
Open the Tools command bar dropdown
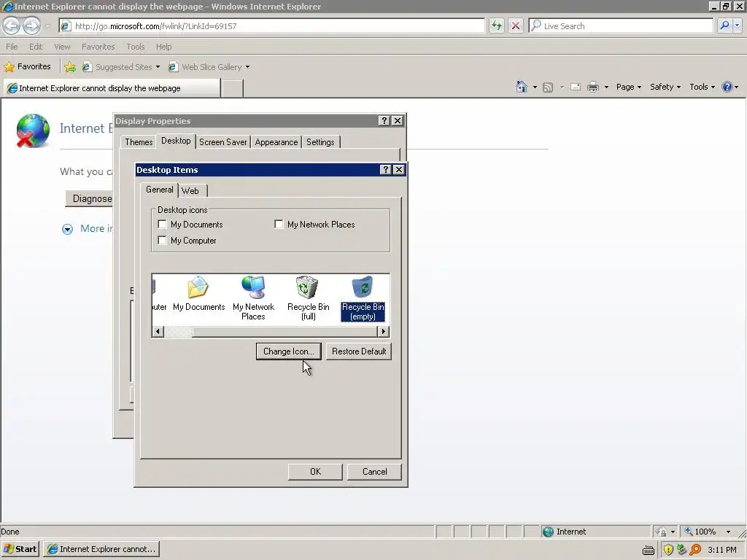702,87
